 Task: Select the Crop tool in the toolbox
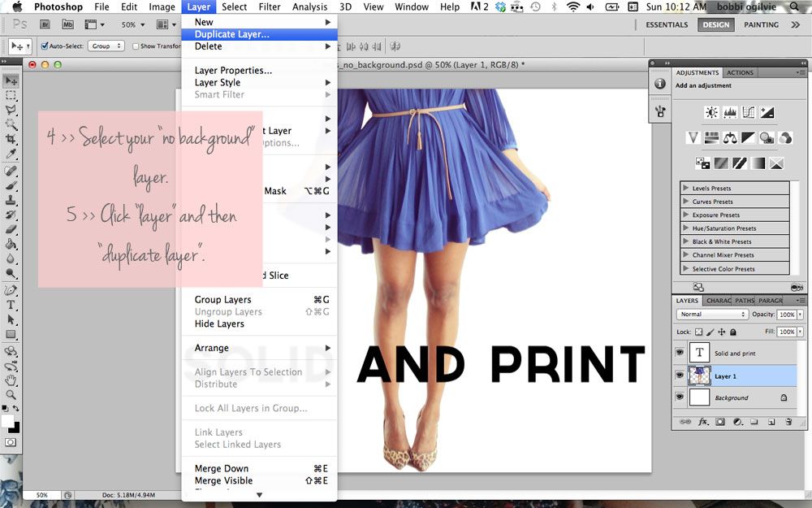click(x=11, y=139)
